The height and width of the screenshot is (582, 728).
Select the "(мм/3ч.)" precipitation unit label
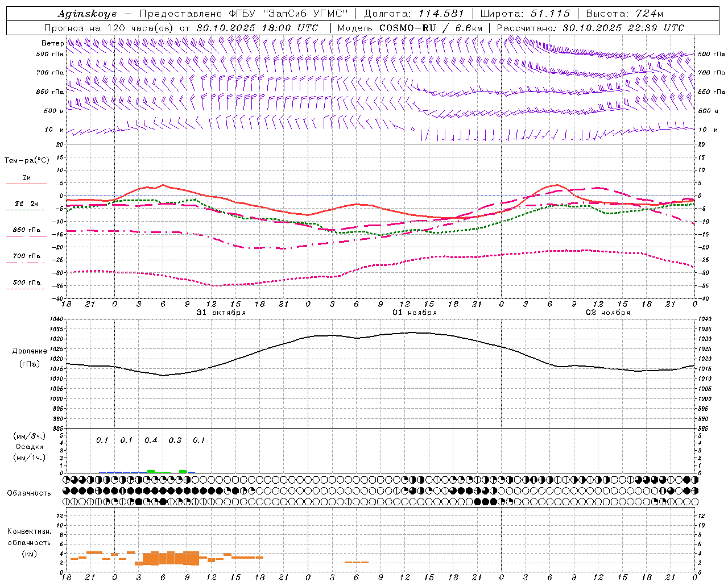tap(30, 436)
